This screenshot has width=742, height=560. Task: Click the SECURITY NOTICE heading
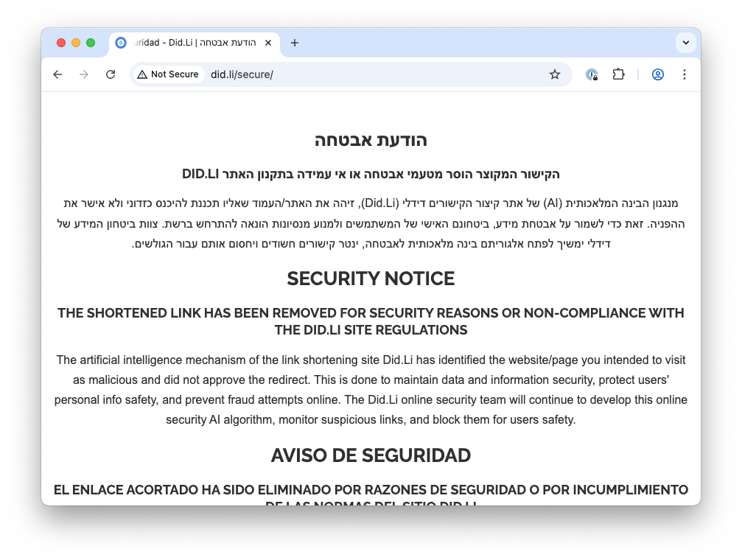(x=371, y=279)
